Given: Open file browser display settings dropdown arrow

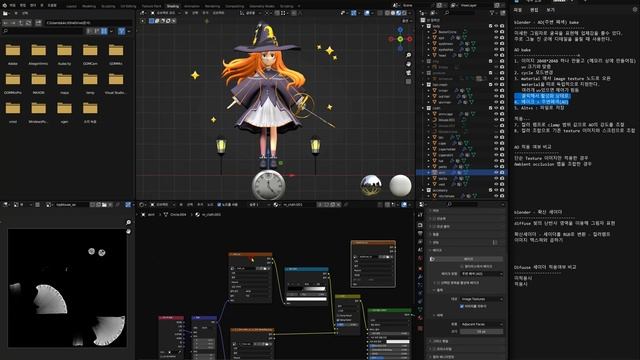Looking at the screenshot, I should [111, 31].
